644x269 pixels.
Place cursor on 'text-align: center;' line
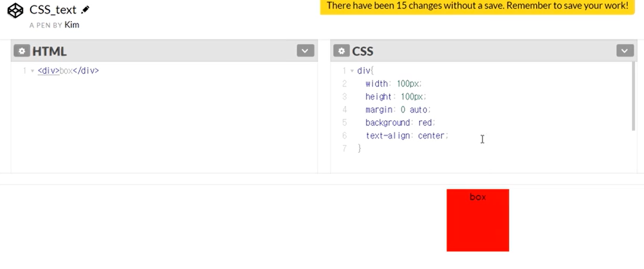(407, 136)
